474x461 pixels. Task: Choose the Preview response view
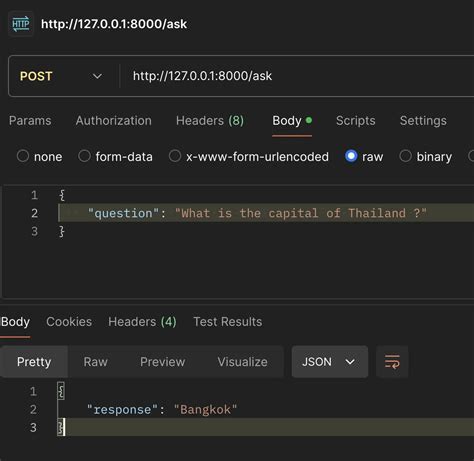163,362
